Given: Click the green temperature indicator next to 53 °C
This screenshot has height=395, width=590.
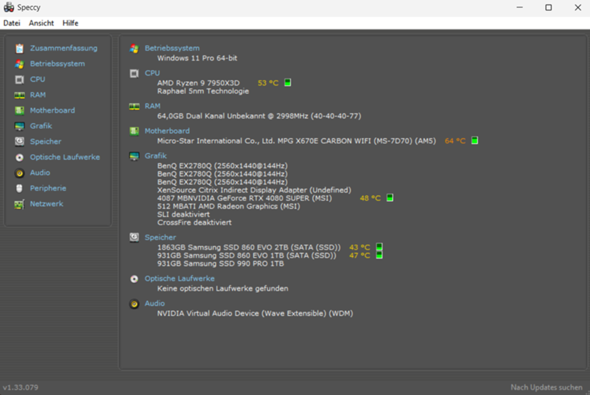Looking at the screenshot, I should tap(288, 82).
